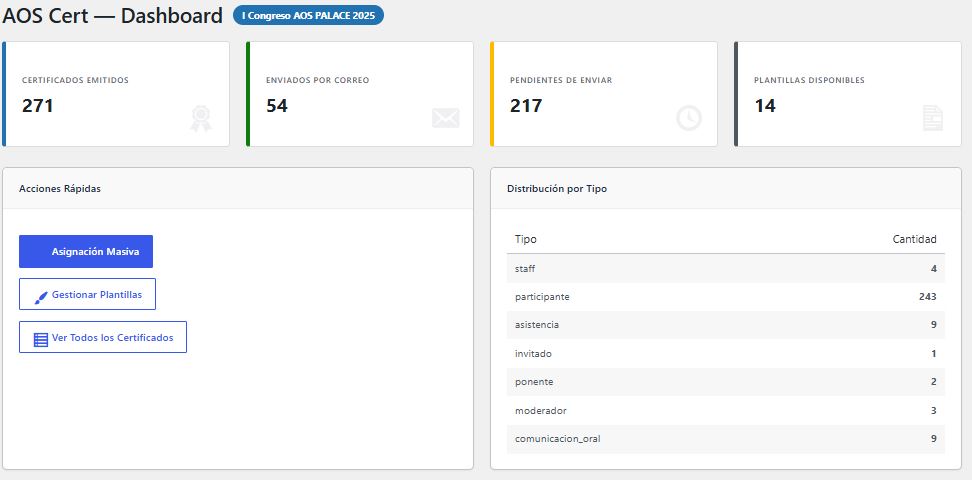Click the Pendientes de Enviar label
This screenshot has height=480, width=972.
click(x=561, y=80)
